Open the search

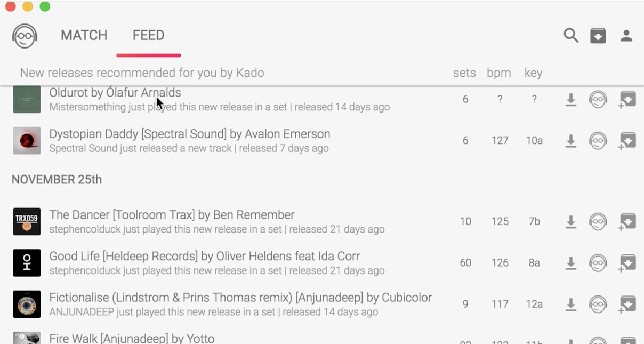click(x=571, y=36)
